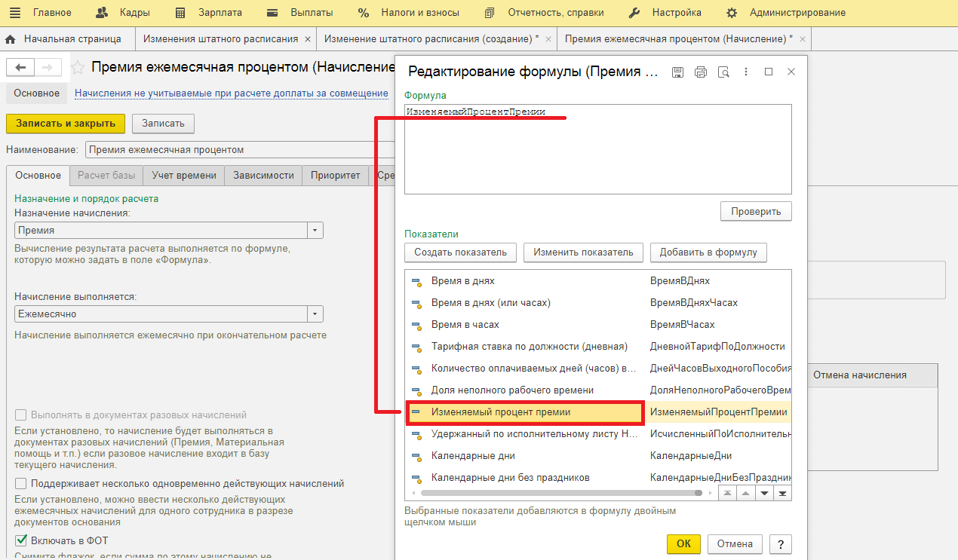Open the three-dots more menu in dialog
The width and height of the screenshot is (958, 560).
[746, 72]
